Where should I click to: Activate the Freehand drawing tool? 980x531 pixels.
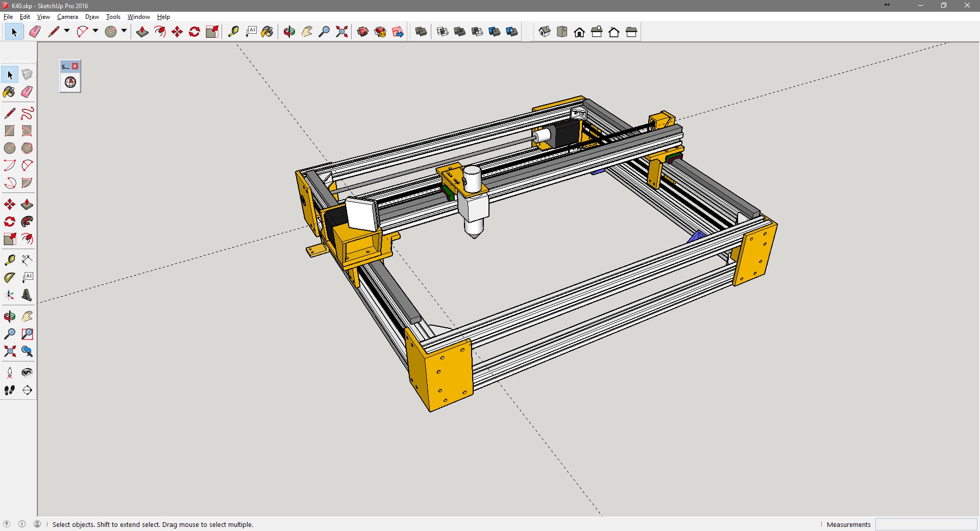(27, 113)
